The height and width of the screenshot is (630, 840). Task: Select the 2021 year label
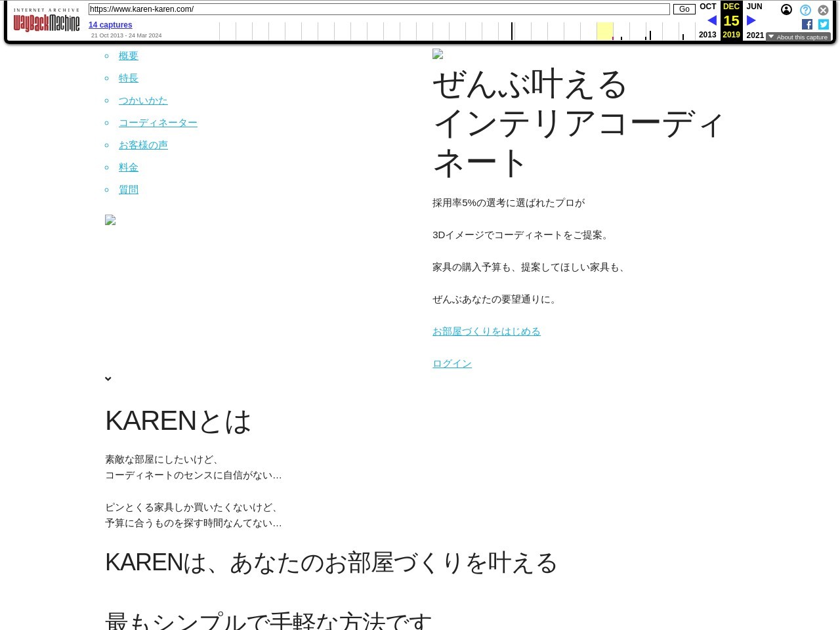click(755, 35)
